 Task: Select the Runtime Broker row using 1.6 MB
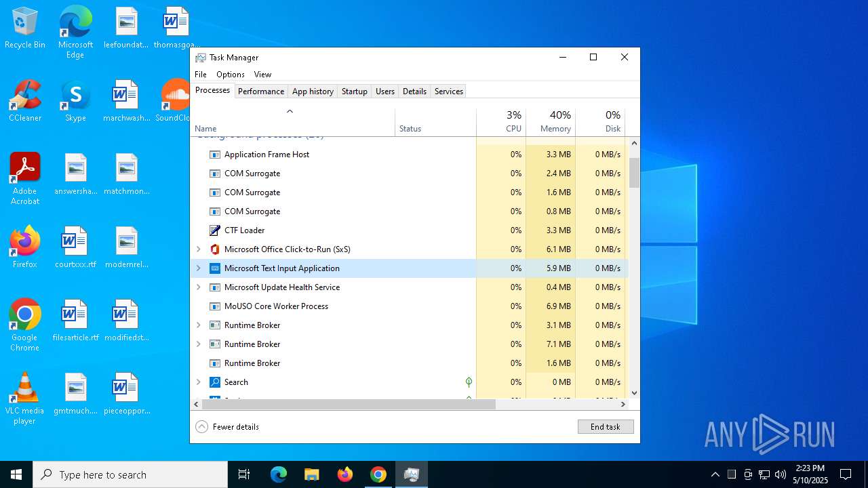(x=410, y=363)
